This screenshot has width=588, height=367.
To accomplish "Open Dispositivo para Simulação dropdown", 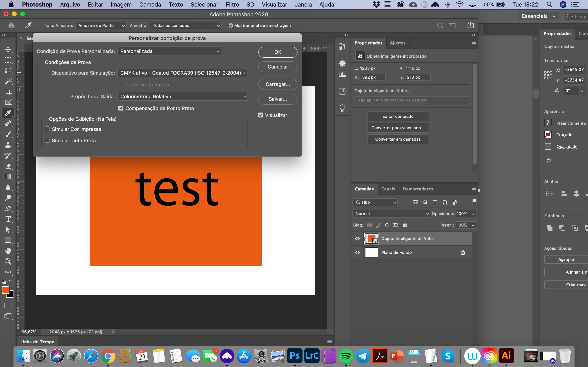I will click(182, 73).
